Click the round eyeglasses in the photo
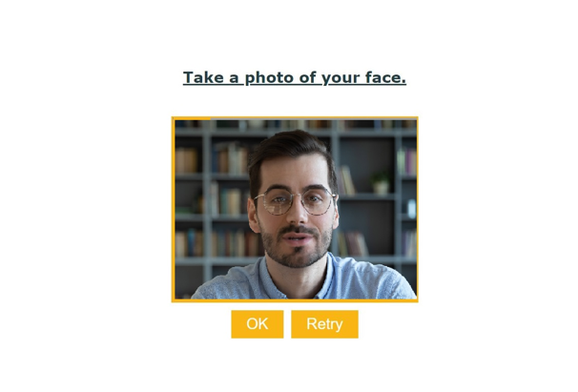The height and width of the screenshot is (392, 578). pos(295,201)
